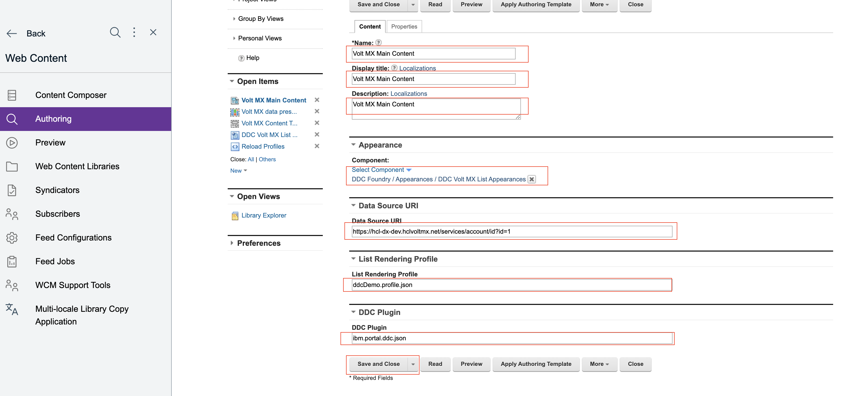Close the Volt MX data pres open item

(317, 111)
